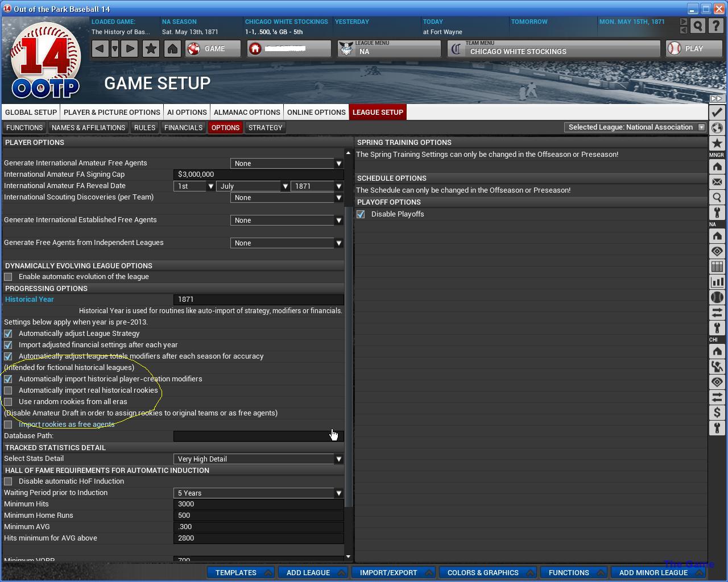Image resolution: width=728 pixels, height=582 pixels.
Task: Click the Minimum Hits input field
Action: [259, 504]
